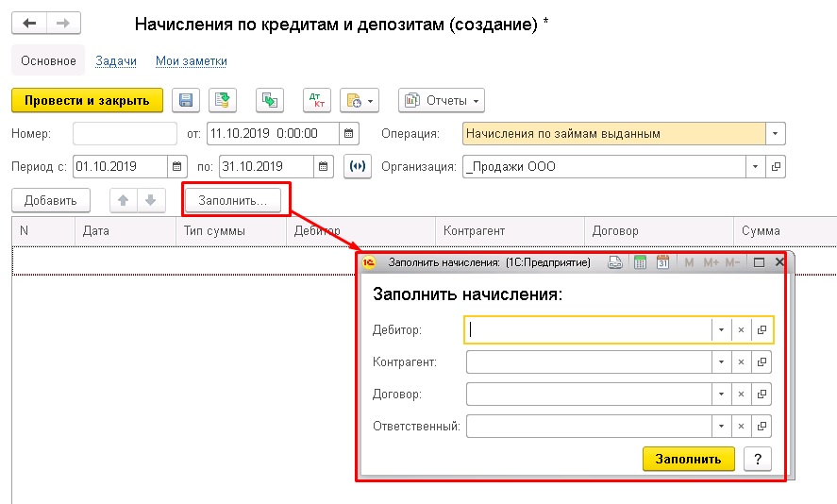Open the Мои заметки link tab
Screen dimensions: 837x504
pos(192,60)
